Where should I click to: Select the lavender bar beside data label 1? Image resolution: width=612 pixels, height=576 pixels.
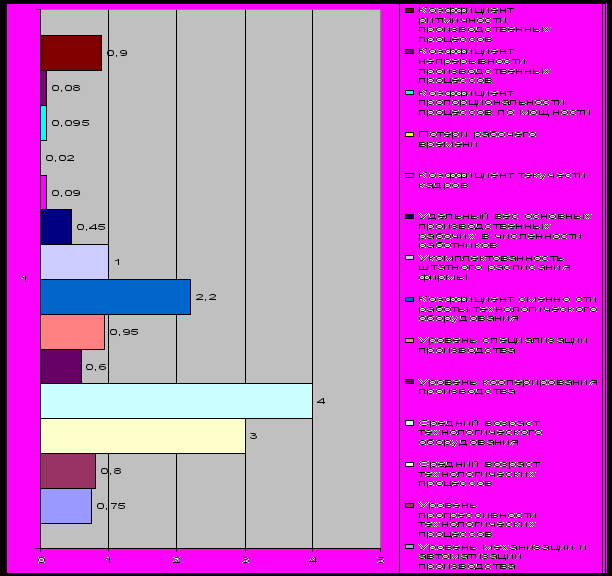(x=75, y=262)
